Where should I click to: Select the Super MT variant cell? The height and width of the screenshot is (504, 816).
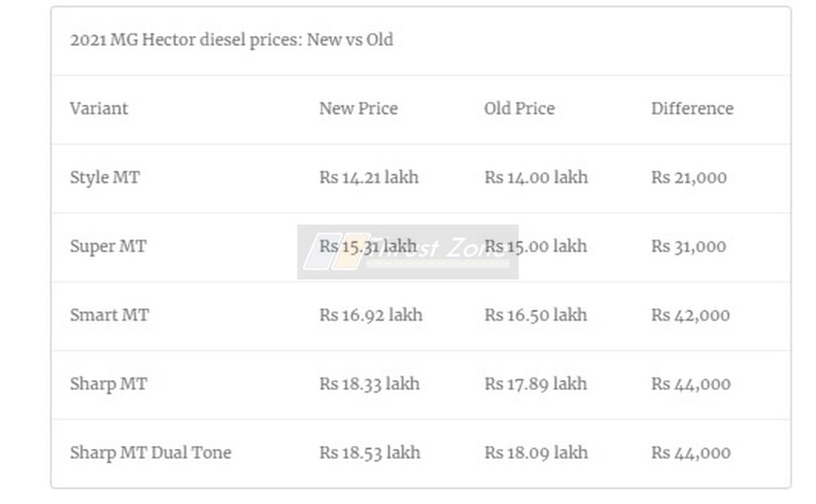pyautogui.click(x=108, y=247)
